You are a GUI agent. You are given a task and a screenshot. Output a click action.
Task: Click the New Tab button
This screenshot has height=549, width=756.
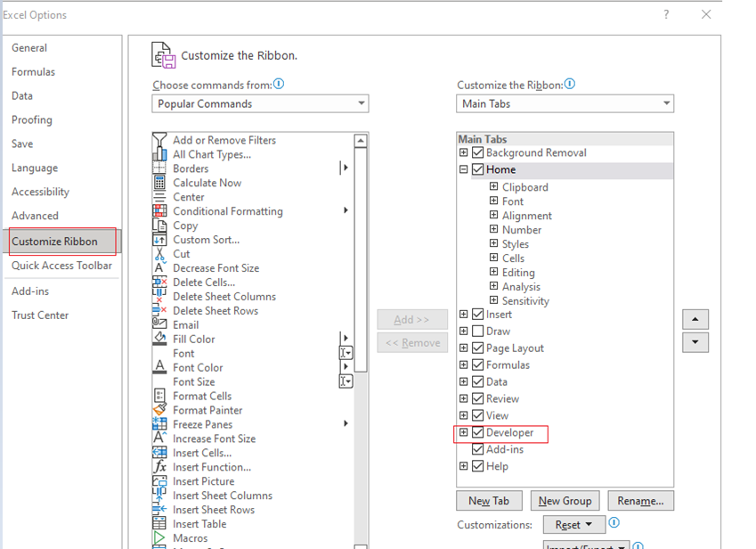[x=488, y=500]
